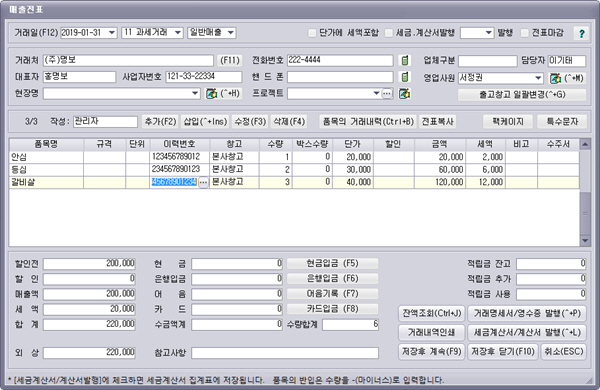
Task: Click the item grid scrollbar thumb
Action: 585,214
